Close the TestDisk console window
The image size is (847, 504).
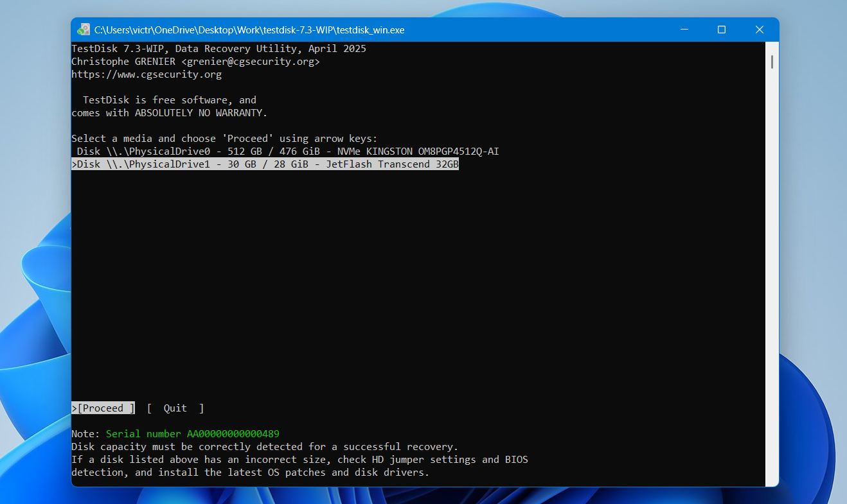(760, 30)
